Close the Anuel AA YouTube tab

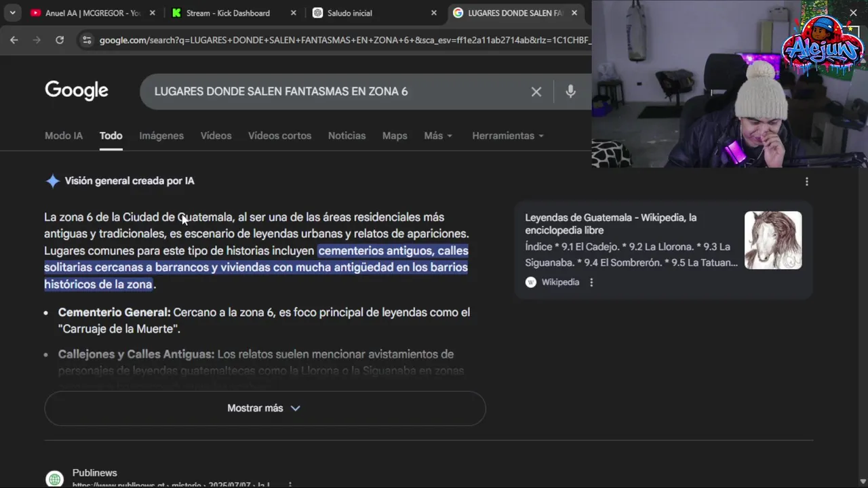tap(153, 13)
